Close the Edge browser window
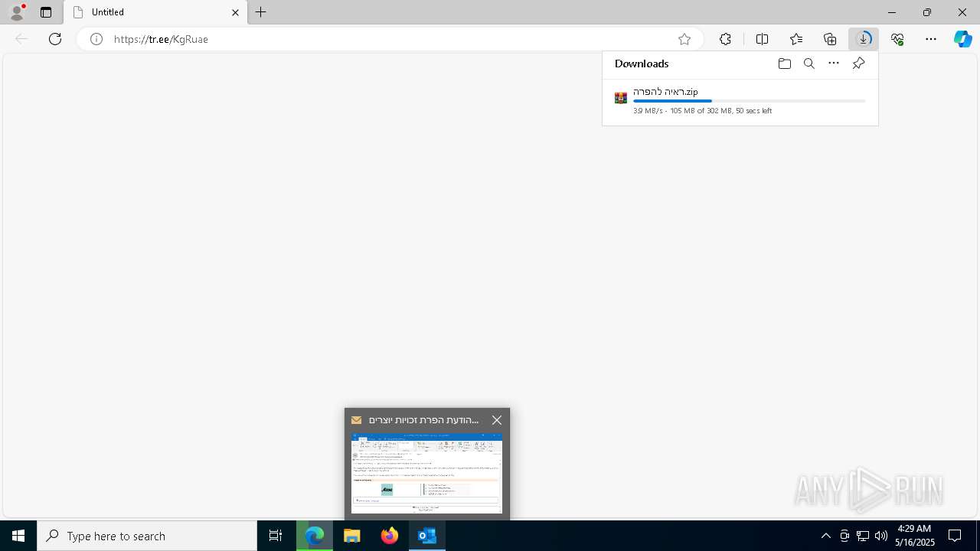The width and height of the screenshot is (980, 551). 962,12
